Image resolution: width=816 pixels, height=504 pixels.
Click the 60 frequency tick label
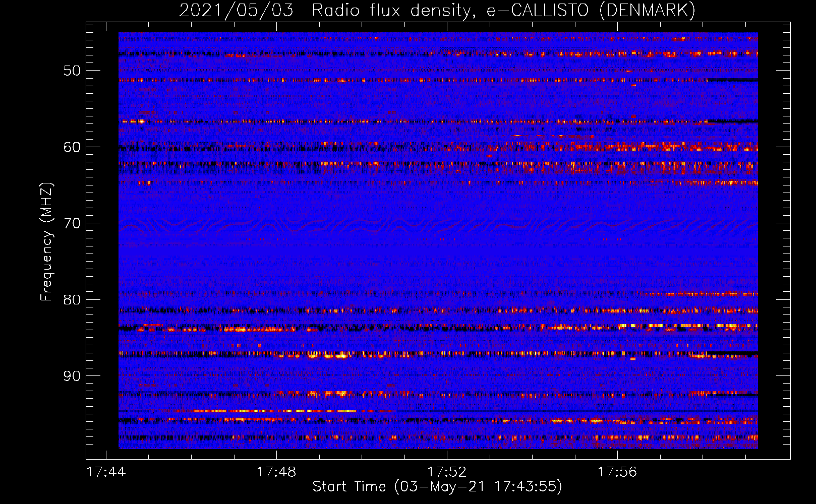click(x=72, y=147)
